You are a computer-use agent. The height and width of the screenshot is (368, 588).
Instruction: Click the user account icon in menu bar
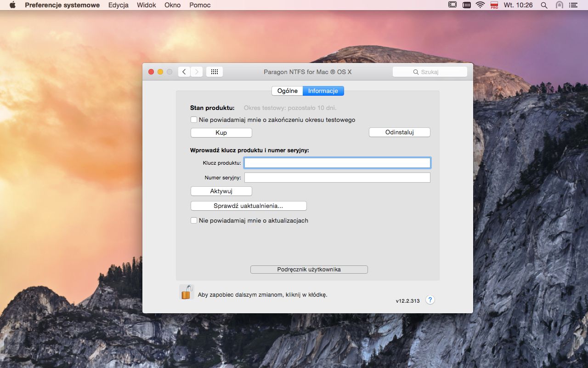[x=559, y=5]
